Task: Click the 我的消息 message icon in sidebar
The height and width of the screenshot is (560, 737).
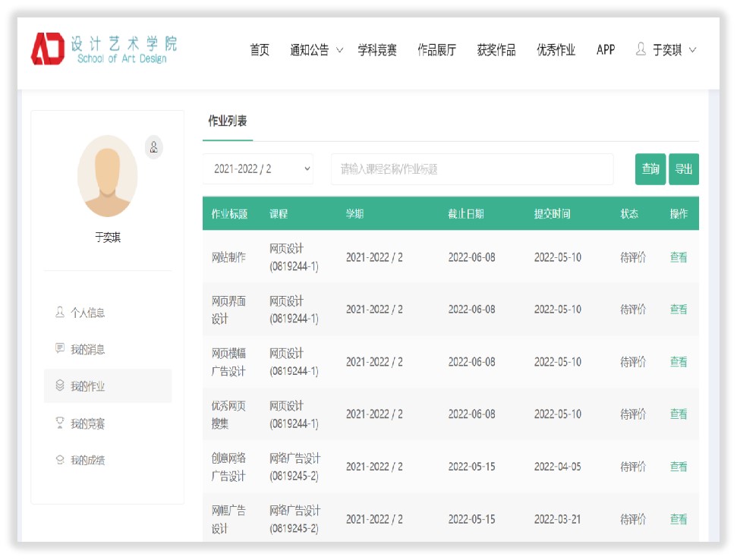Action: tap(60, 349)
